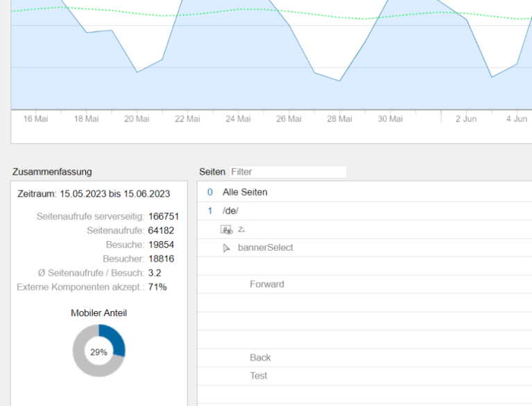Select the bannerSelect event label

click(x=265, y=247)
